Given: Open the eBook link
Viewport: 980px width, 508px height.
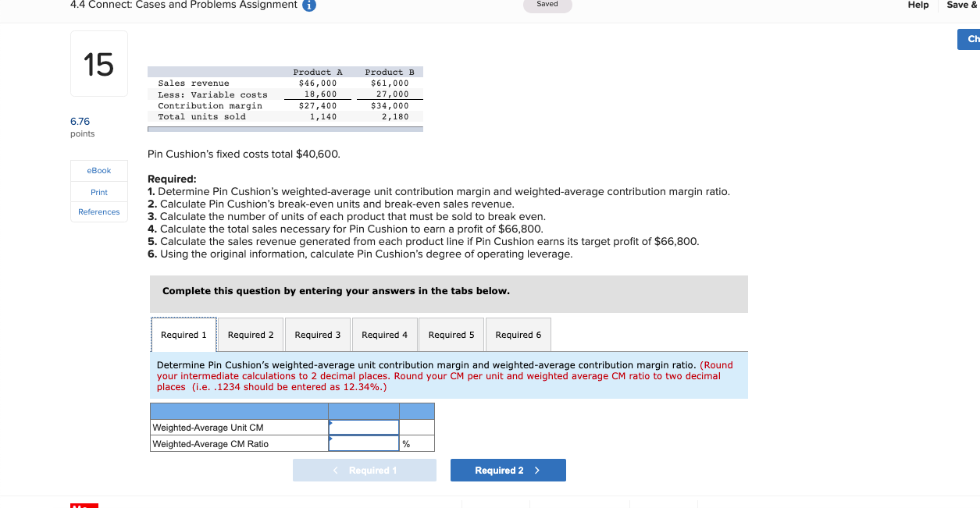Looking at the screenshot, I should pos(99,170).
